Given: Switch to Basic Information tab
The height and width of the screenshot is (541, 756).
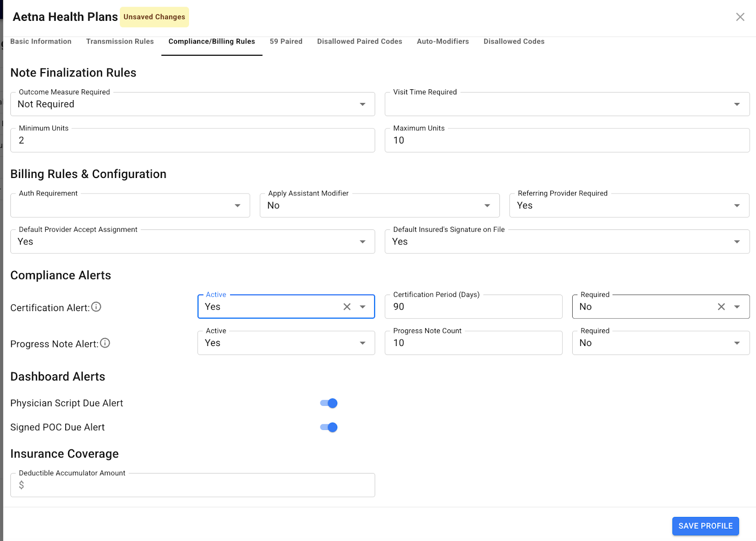Looking at the screenshot, I should tap(41, 42).
